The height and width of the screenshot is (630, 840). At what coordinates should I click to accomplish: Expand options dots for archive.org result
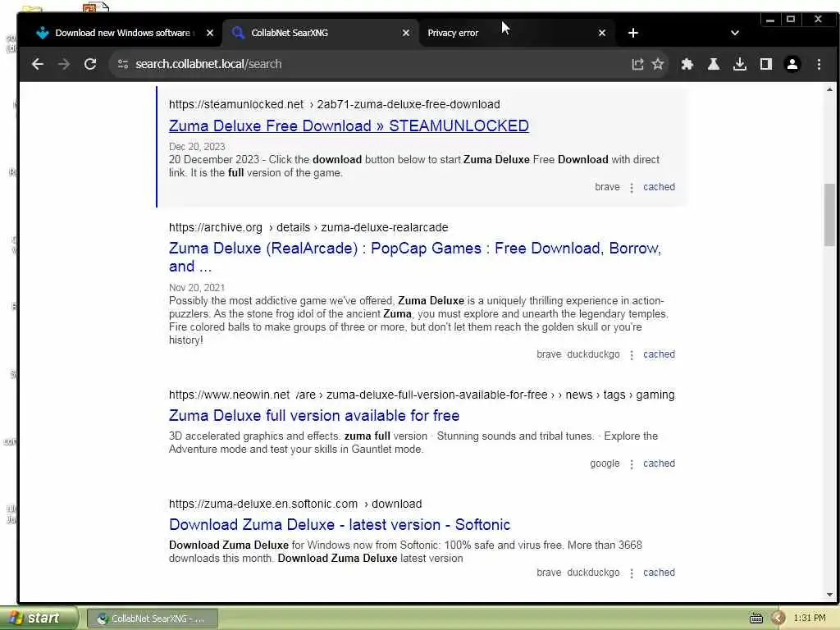click(632, 356)
